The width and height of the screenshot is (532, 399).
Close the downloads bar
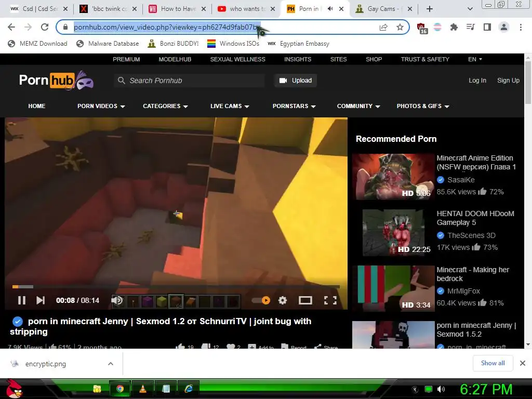(x=523, y=363)
